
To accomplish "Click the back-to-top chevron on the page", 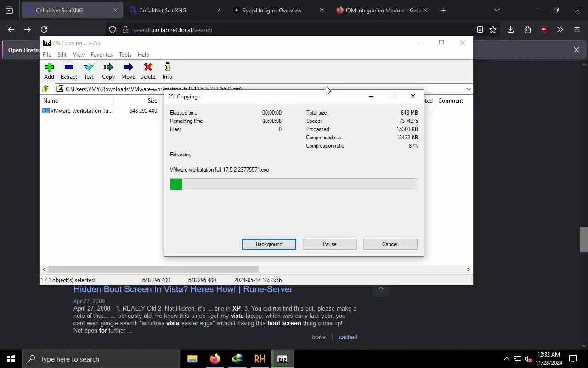I will [380, 289].
